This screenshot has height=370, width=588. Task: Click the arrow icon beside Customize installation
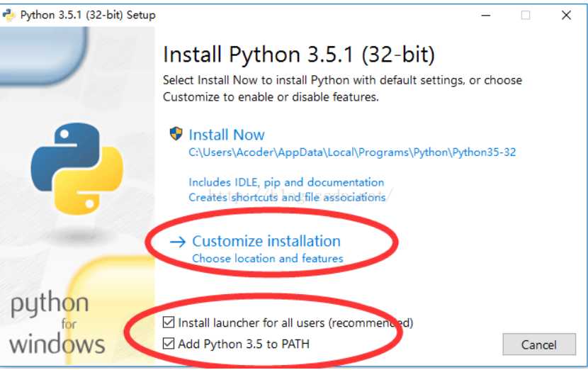click(178, 242)
